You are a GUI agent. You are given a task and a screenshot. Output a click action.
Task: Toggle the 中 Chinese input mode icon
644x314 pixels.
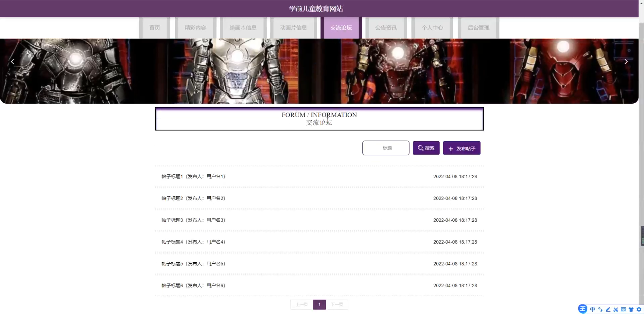[593, 309]
